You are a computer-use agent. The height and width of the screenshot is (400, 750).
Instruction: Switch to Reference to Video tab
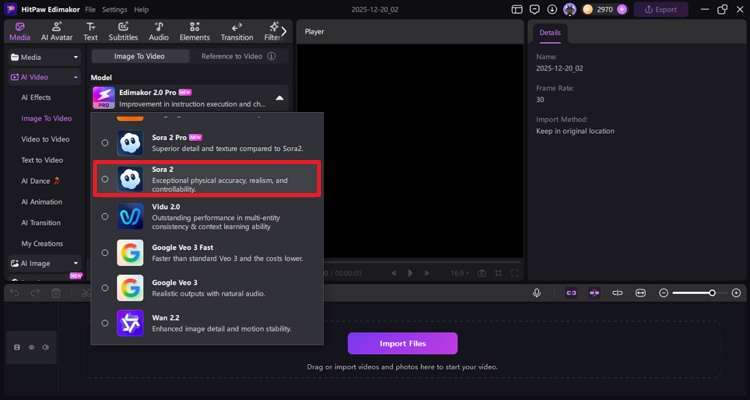(232, 56)
